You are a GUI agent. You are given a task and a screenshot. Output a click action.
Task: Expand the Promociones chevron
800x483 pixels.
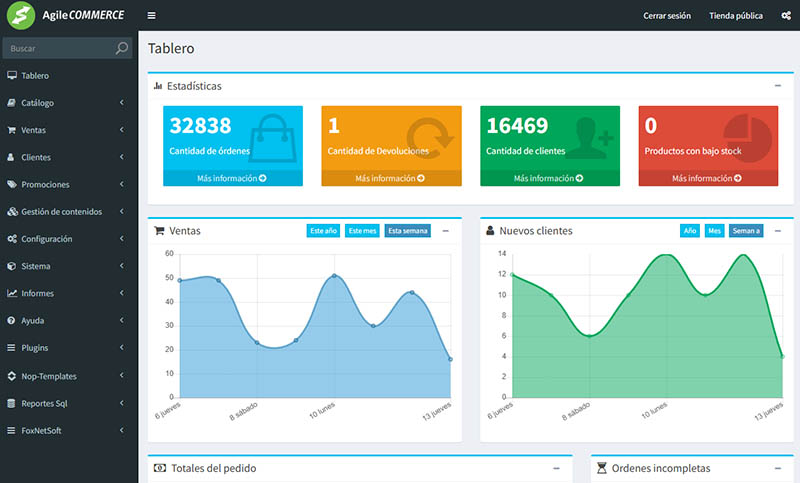tap(121, 184)
